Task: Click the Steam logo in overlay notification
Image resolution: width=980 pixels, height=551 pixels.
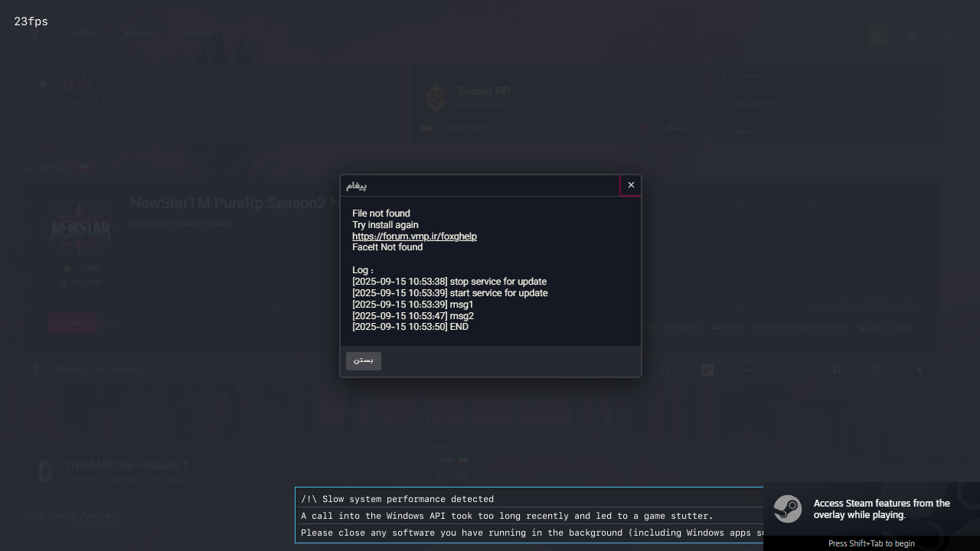Action: pyautogui.click(x=788, y=509)
